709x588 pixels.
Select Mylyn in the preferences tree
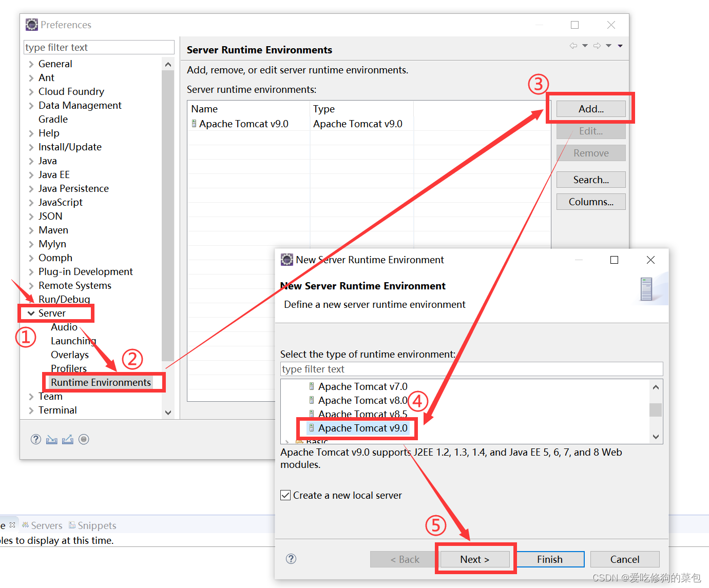[52, 244]
